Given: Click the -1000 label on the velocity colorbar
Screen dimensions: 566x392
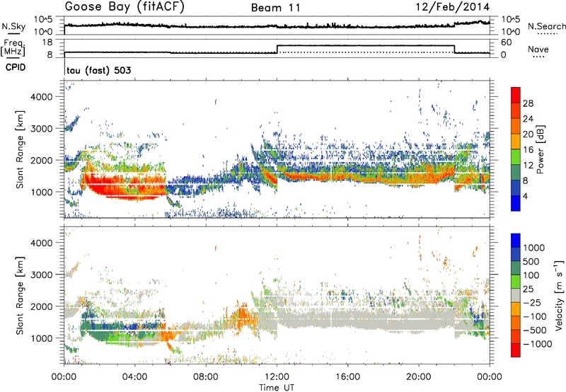Looking at the screenshot, I should (x=537, y=344).
